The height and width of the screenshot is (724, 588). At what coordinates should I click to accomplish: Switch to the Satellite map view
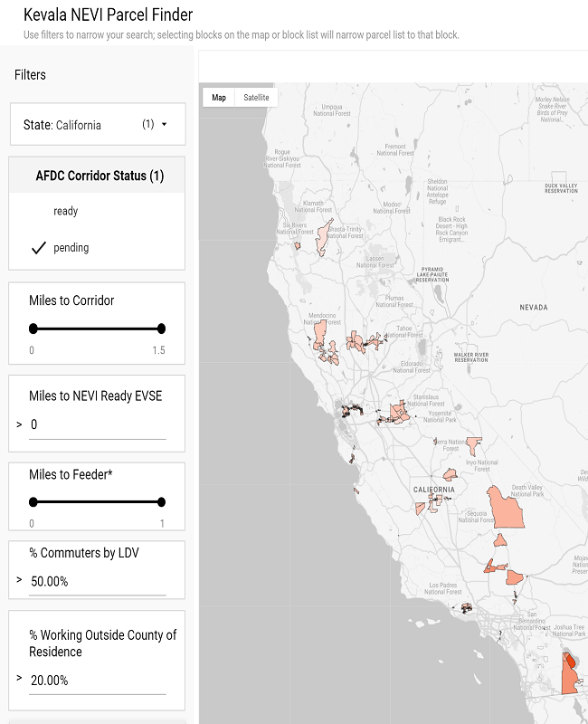click(256, 98)
